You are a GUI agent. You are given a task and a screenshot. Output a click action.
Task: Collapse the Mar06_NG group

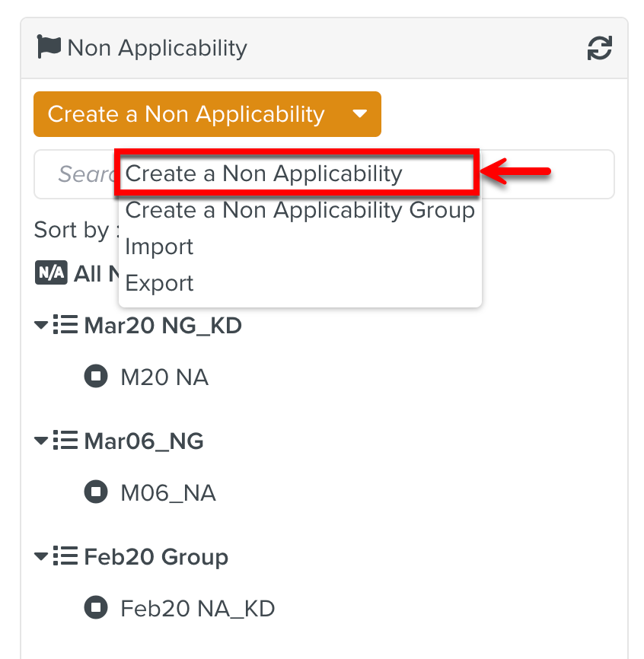41,441
